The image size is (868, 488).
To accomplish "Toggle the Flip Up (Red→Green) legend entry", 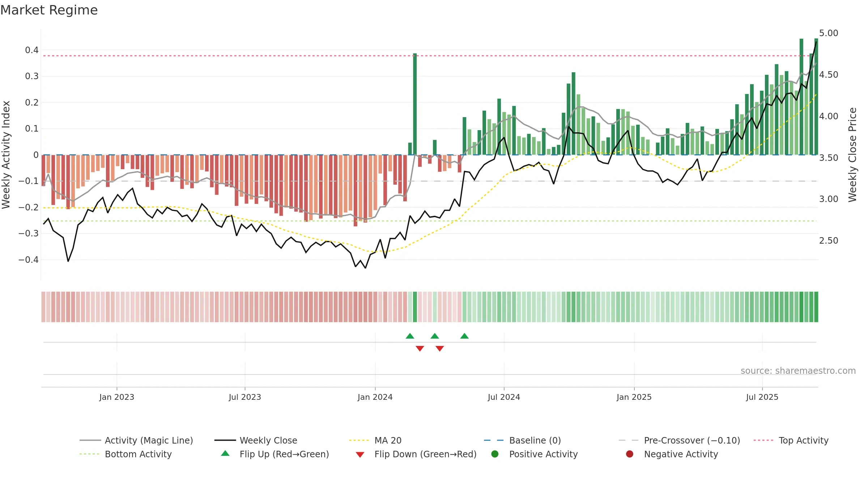I will [x=275, y=454].
